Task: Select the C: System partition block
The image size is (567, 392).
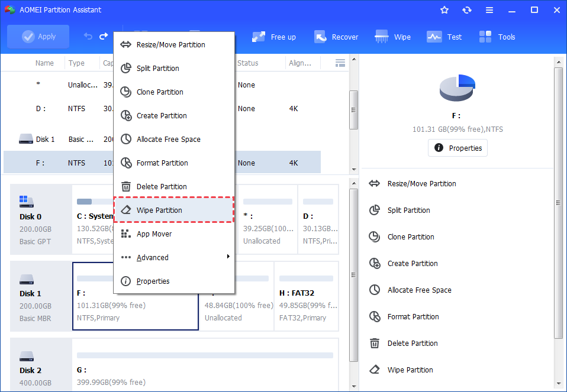Action: pyautogui.click(x=94, y=219)
